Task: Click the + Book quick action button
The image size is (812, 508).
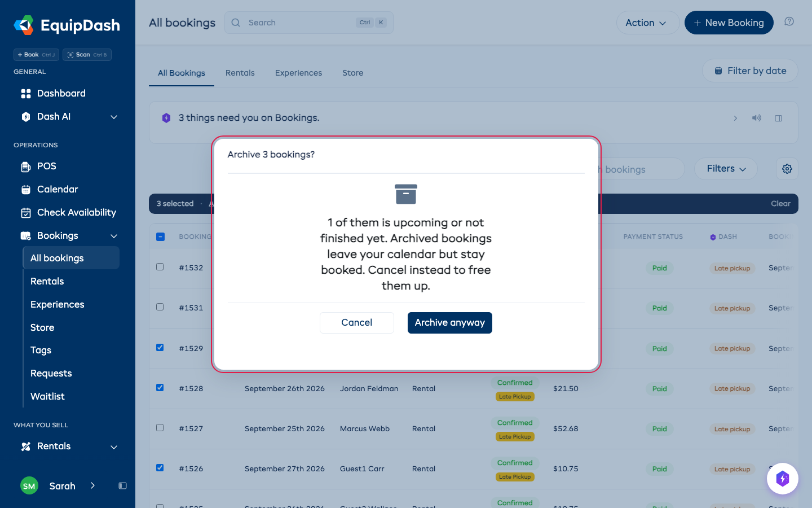Action: coord(36,55)
